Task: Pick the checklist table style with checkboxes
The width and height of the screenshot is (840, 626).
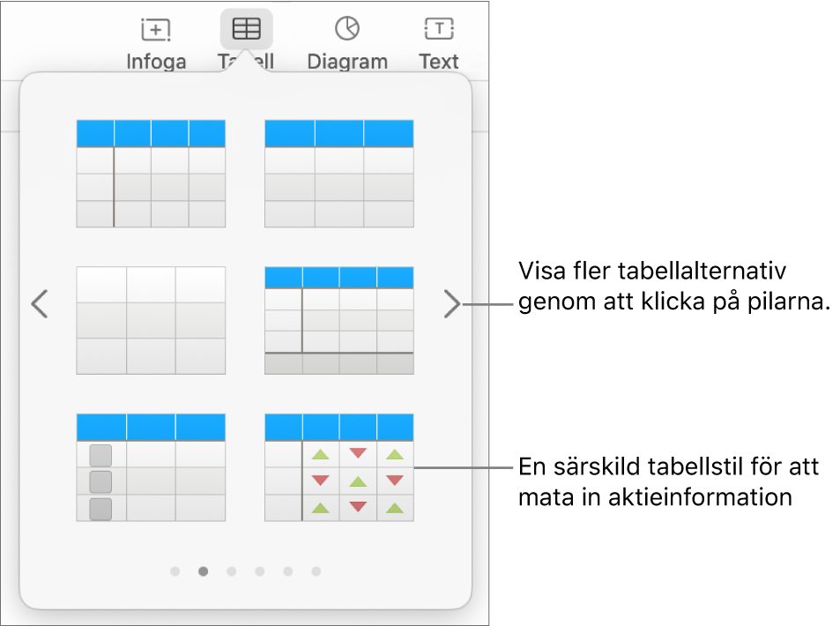Action: coord(151,467)
